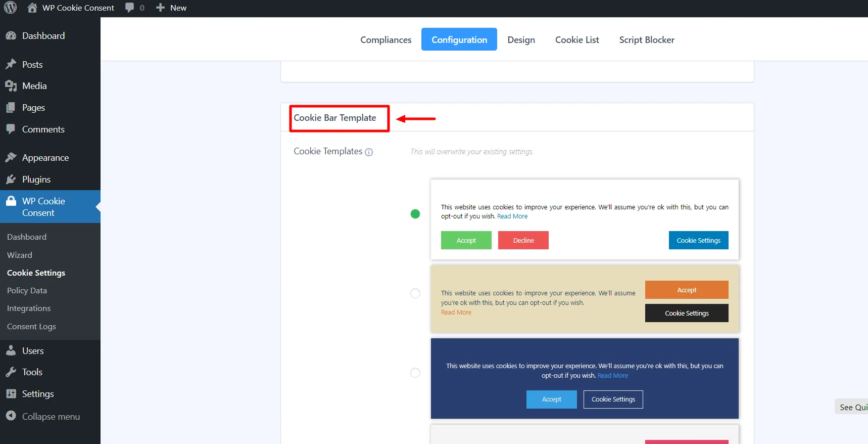Click the red Decline button preview
Image resolution: width=868 pixels, height=444 pixels.
point(523,240)
